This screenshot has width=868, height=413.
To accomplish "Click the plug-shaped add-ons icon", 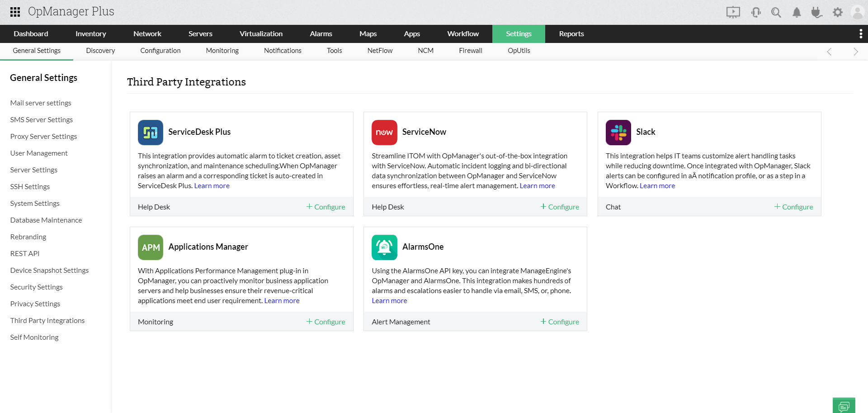I will [x=817, y=12].
